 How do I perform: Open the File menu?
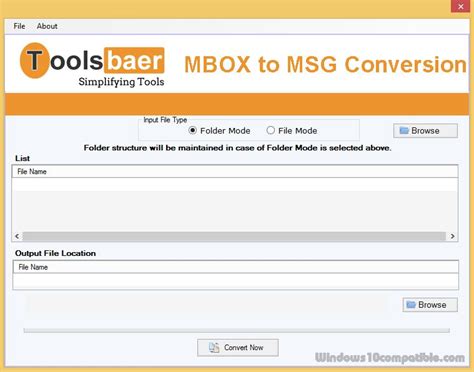tap(19, 26)
